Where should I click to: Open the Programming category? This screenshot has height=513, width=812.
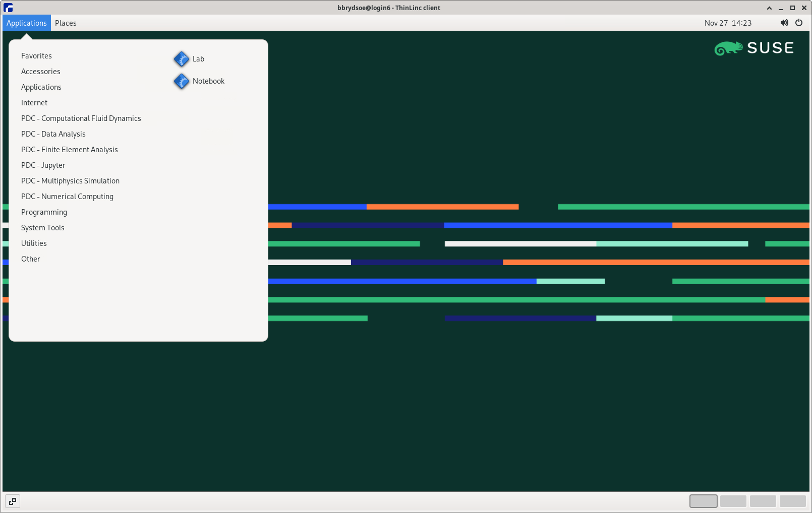[44, 212]
